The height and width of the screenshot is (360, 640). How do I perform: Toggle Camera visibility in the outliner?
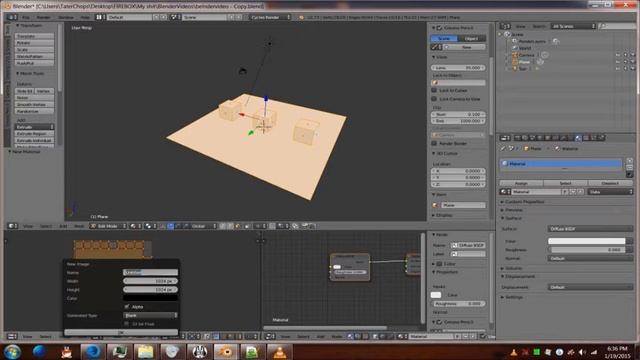(618, 55)
